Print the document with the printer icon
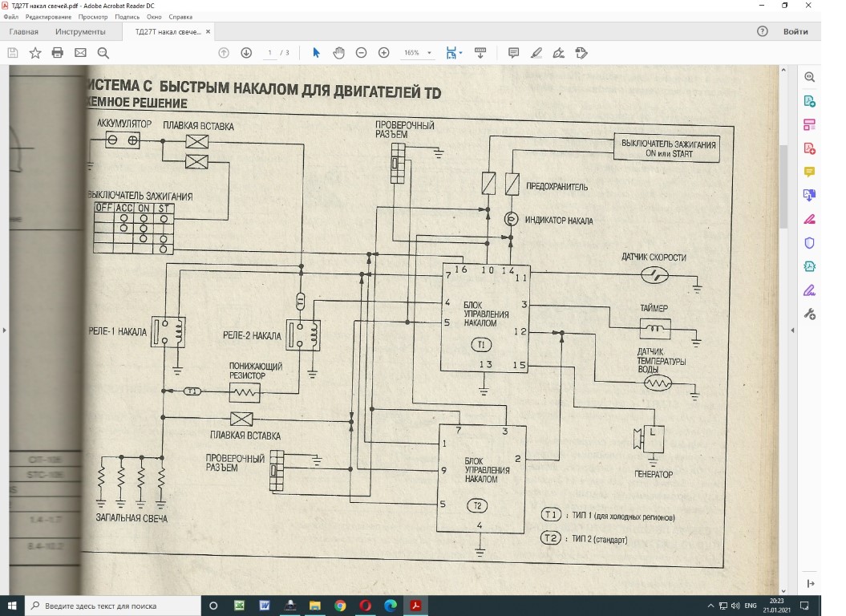 pos(58,53)
